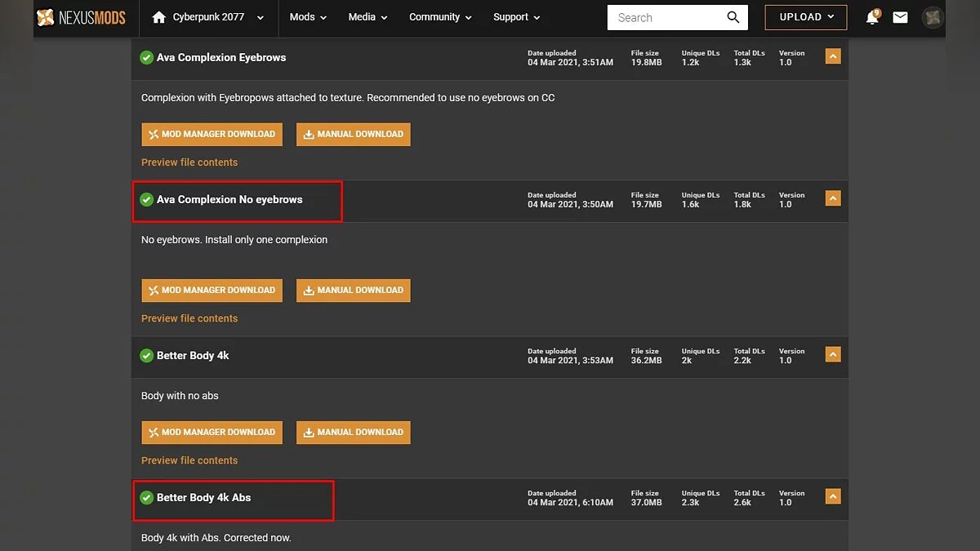The height and width of the screenshot is (551, 980).
Task: Open the Community menu
Action: [x=440, y=17]
